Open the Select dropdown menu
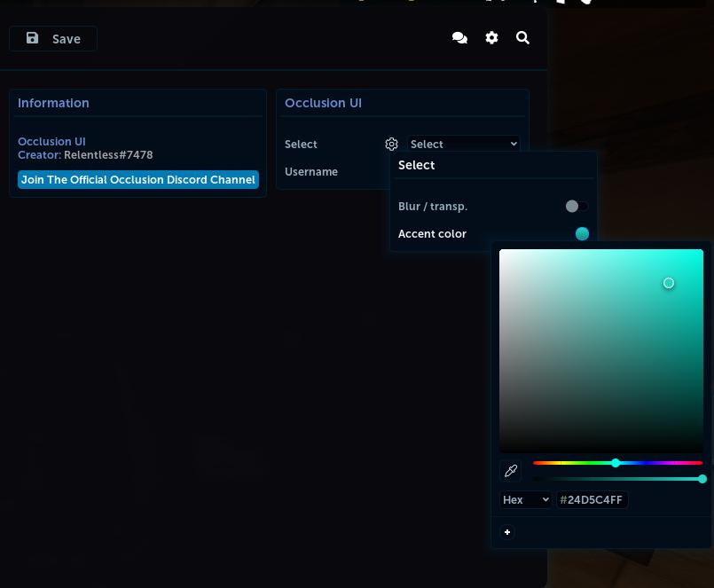Screen dimensions: 714x588 pos(463,144)
